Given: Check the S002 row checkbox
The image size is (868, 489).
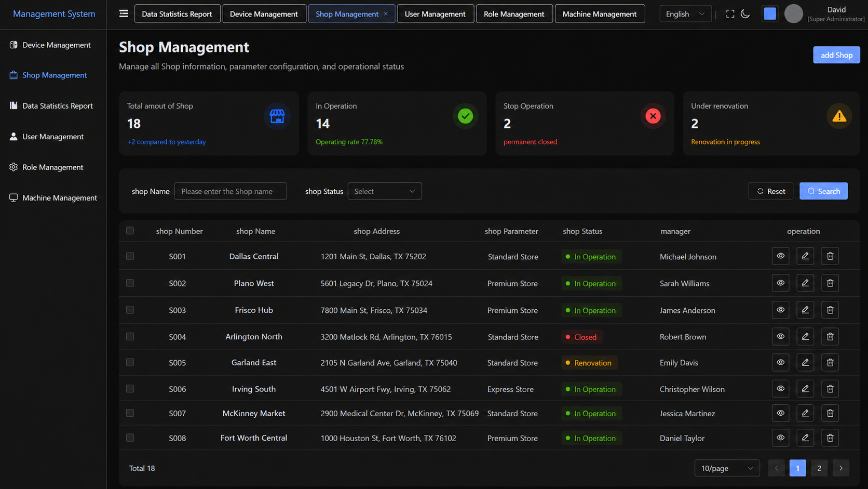Looking at the screenshot, I should point(130,283).
